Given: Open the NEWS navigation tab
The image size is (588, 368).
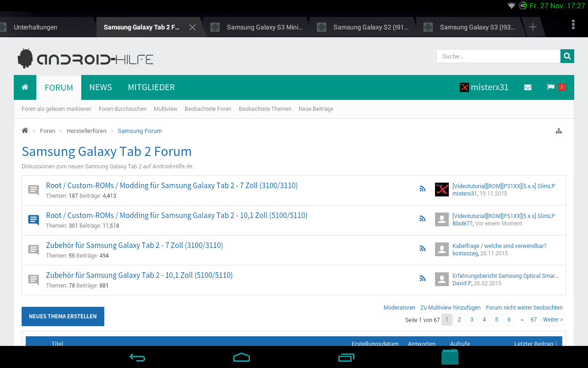Looking at the screenshot, I should pyautogui.click(x=101, y=87).
